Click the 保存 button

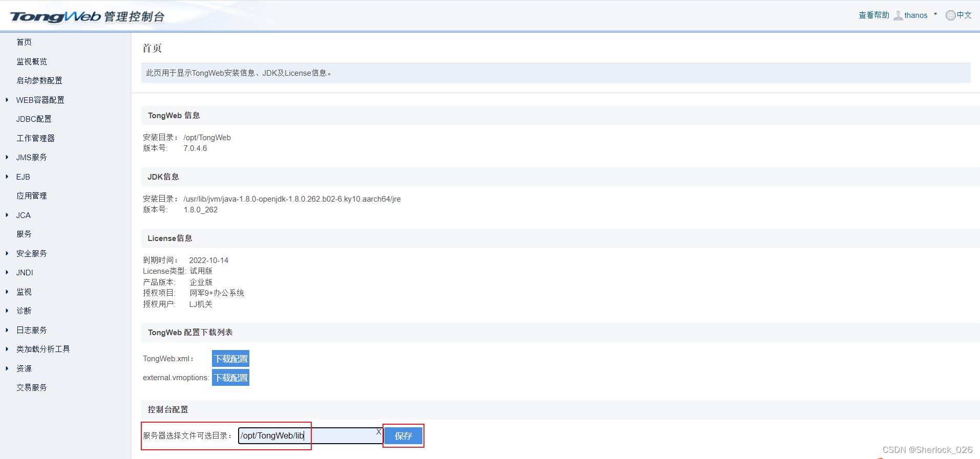(x=403, y=436)
